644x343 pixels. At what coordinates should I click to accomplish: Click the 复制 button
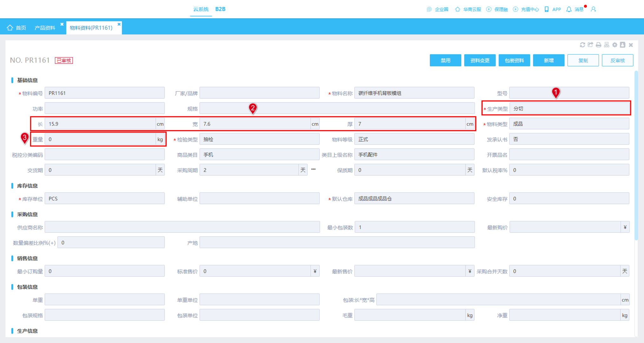pyautogui.click(x=583, y=60)
